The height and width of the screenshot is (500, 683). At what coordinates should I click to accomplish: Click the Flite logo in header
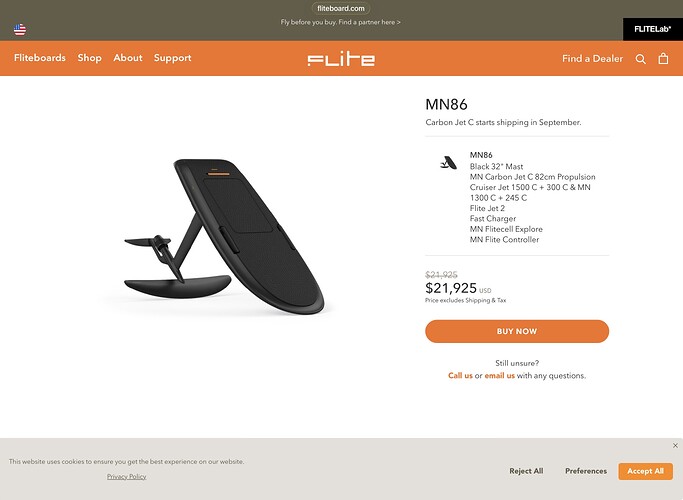[x=341, y=59]
